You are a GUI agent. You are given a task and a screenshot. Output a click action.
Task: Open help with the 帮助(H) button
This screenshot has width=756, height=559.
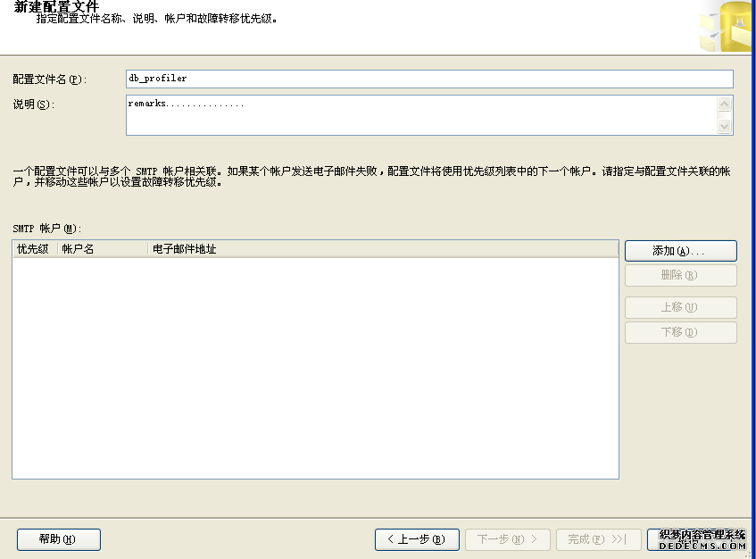point(59,539)
